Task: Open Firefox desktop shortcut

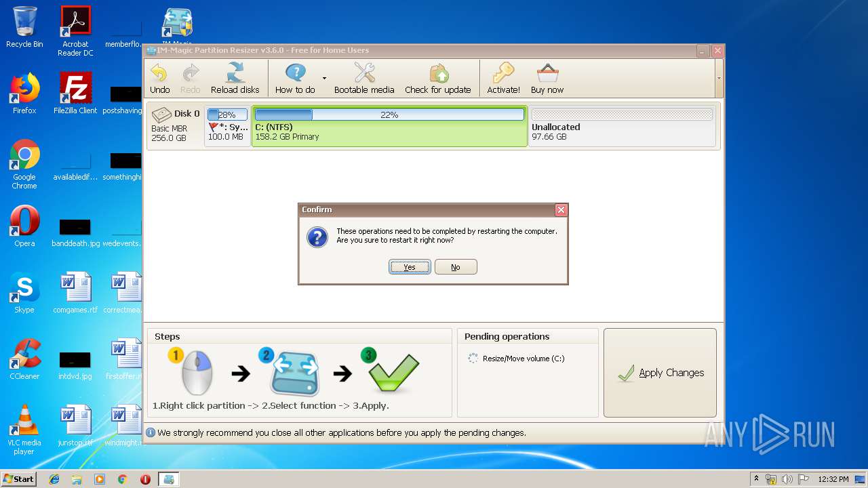Action: click(x=24, y=94)
